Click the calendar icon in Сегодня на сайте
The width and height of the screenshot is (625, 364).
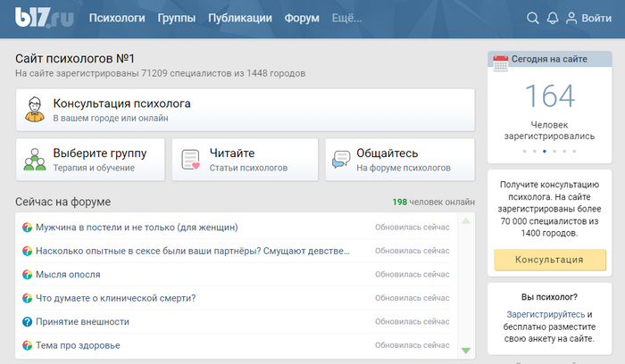pyautogui.click(x=501, y=59)
